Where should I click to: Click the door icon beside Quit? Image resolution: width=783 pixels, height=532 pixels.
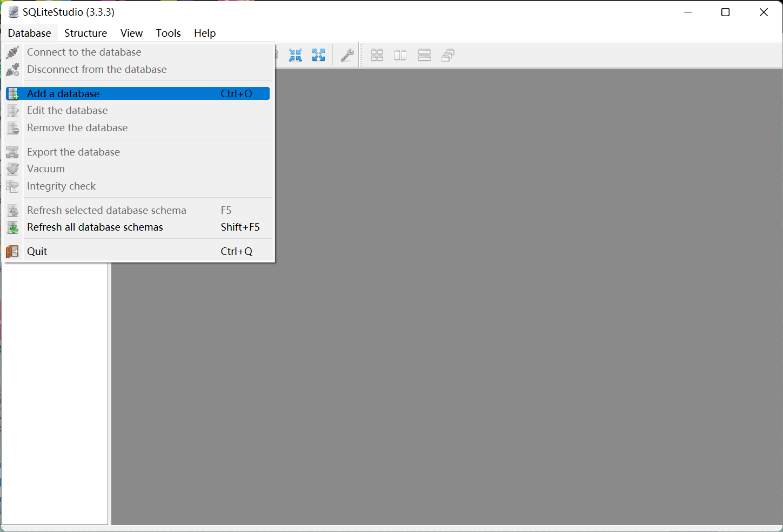12,252
